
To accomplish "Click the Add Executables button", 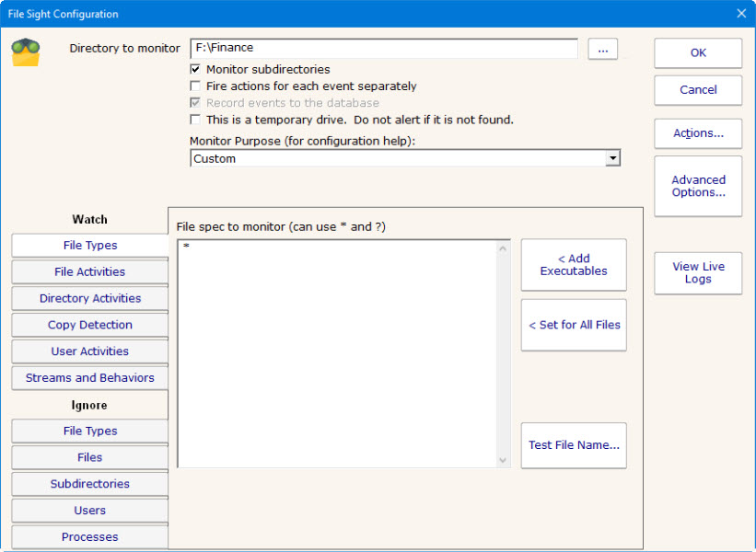I will tap(574, 265).
